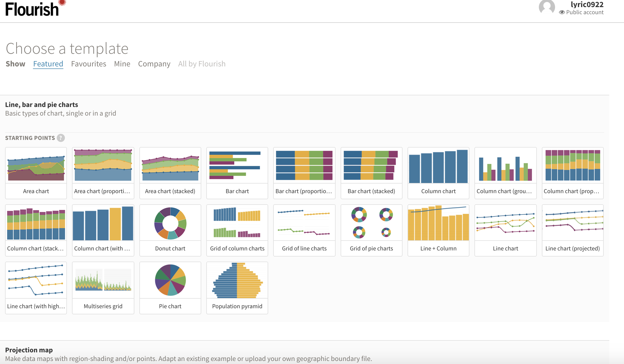Open the Population pyramid template

(237, 288)
